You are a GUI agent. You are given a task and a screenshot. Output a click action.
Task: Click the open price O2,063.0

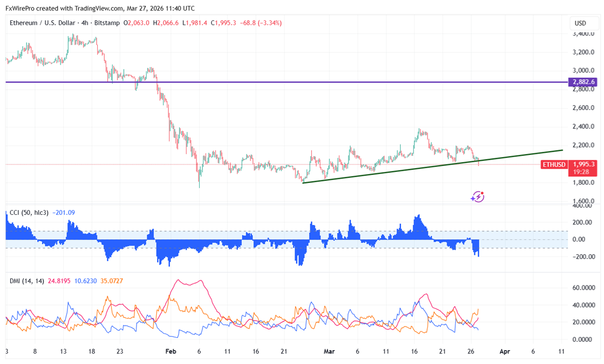click(x=137, y=23)
